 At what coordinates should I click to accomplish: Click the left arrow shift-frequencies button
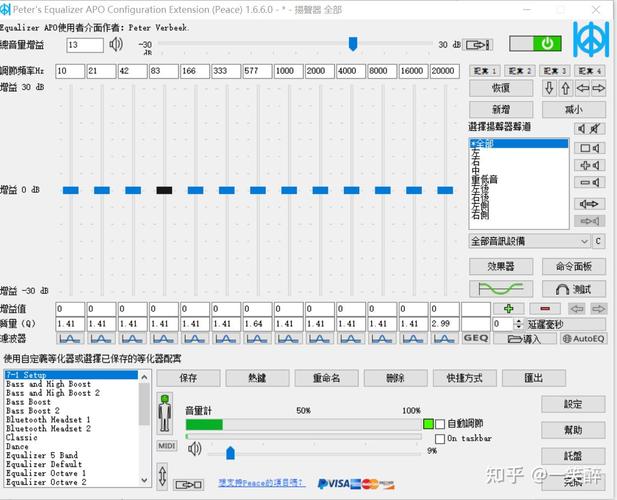tap(582, 88)
